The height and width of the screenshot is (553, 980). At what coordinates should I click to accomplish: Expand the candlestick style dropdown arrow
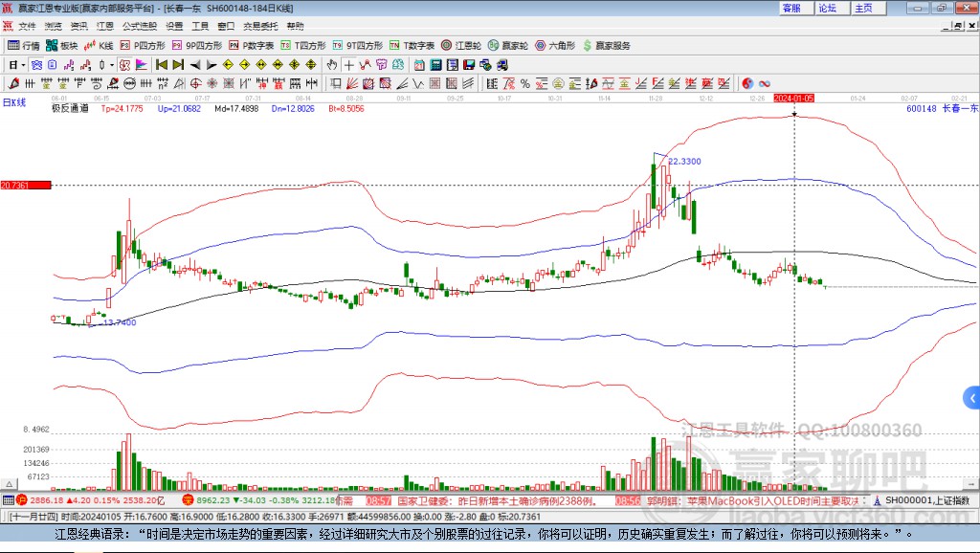click(x=112, y=65)
